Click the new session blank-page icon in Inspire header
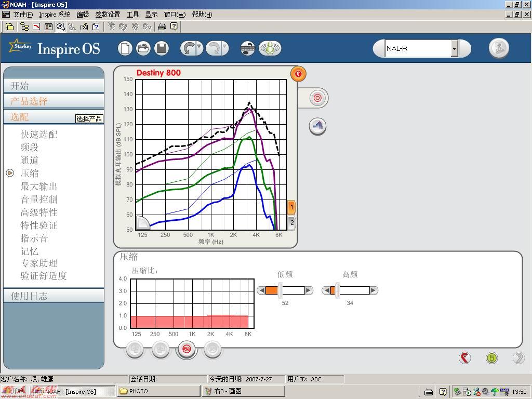This screenshot has height=399, width=532. coord(125,48)
